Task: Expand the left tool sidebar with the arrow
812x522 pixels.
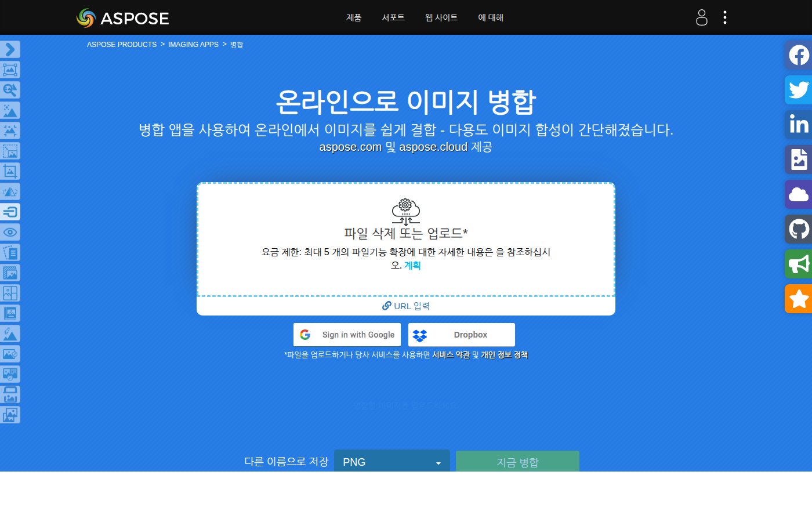Action: [10, 49]
